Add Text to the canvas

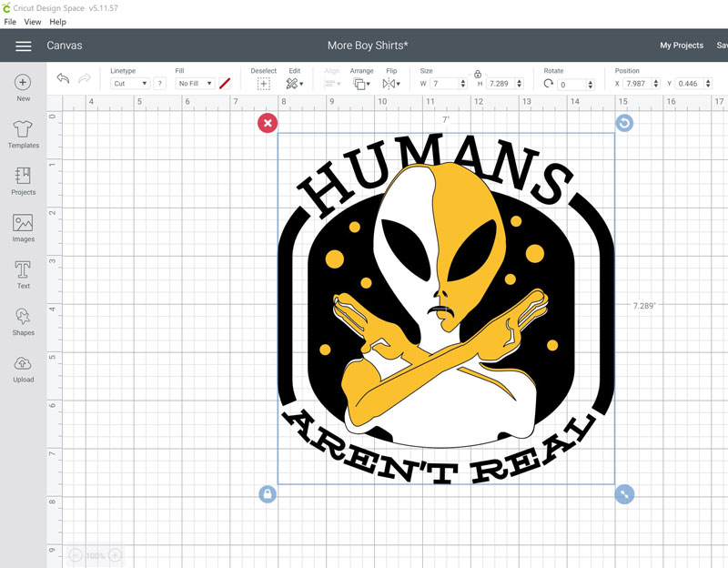coord(23,275)
